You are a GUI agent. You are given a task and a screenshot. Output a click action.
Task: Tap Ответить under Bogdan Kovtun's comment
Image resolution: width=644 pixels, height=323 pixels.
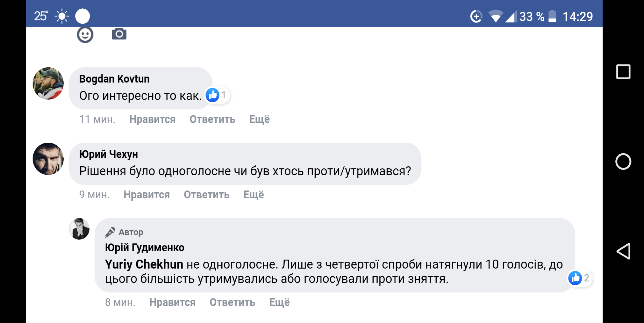[x=212, y=119]
